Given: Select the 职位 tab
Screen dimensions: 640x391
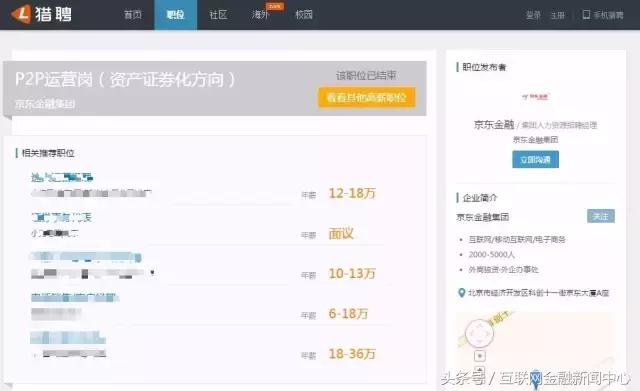Looking at the screenshot, I should [176, 15].
